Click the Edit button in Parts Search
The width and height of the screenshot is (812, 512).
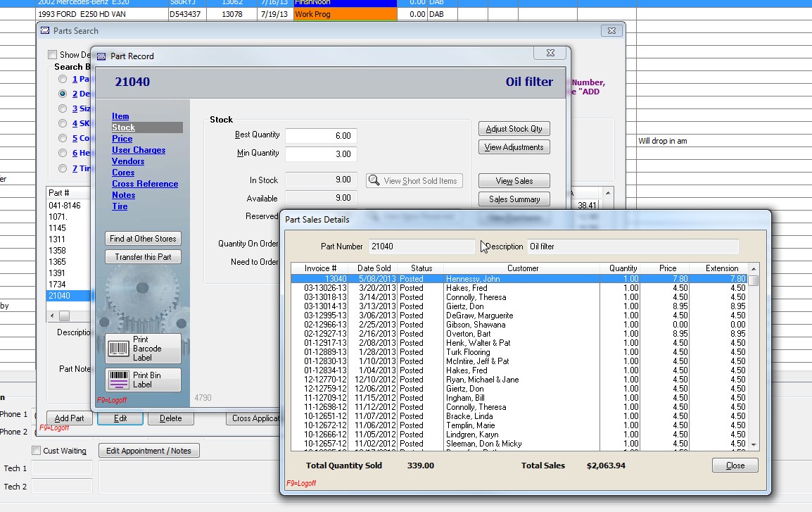pos(120,418)
